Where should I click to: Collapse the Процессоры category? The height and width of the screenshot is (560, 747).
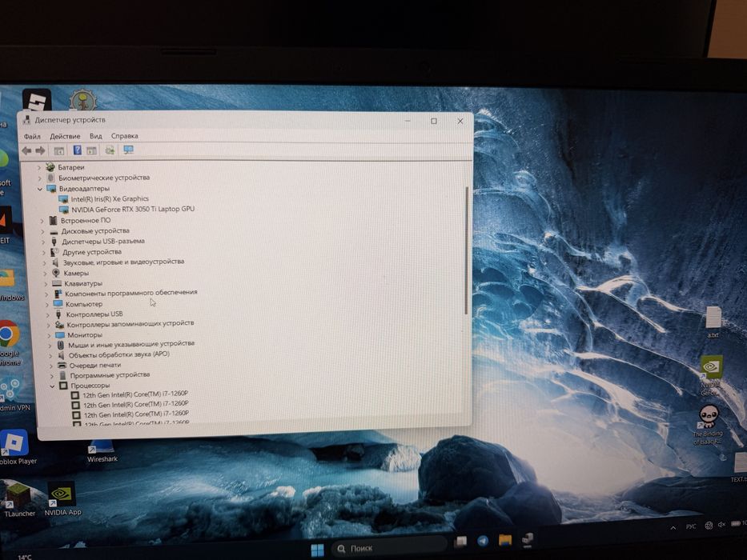click(x=52, y=386)
